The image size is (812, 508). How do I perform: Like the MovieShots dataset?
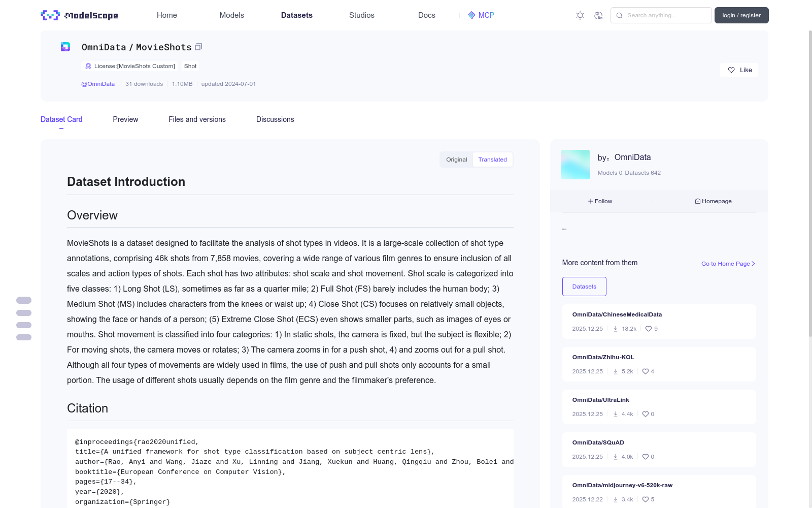[739, 70]
